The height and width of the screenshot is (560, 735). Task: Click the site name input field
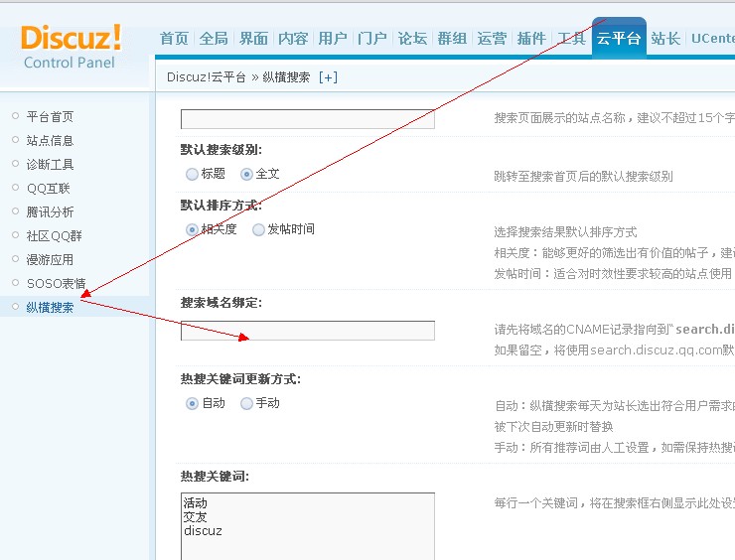pos(308,119)
